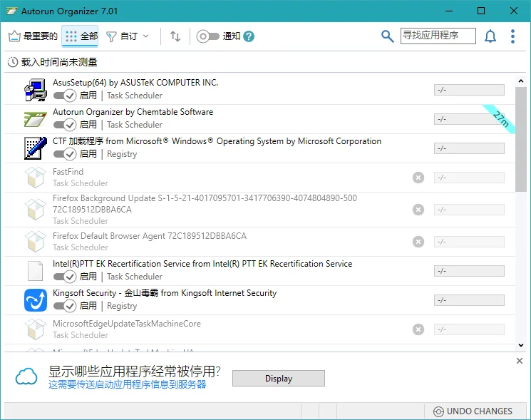This screenshot has height=420, width=531.
Task: Click the 载入时间尚未测量 text
Action: [x=59, y=62]
